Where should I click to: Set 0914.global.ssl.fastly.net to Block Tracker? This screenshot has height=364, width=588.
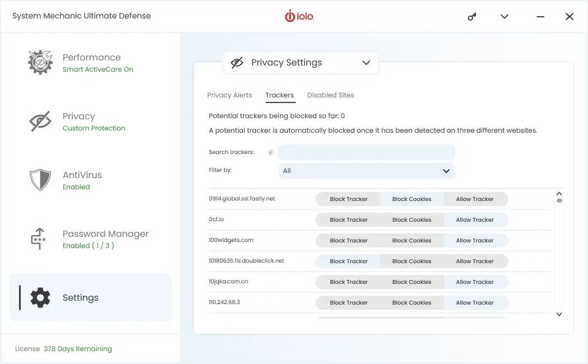pos(348,199)
